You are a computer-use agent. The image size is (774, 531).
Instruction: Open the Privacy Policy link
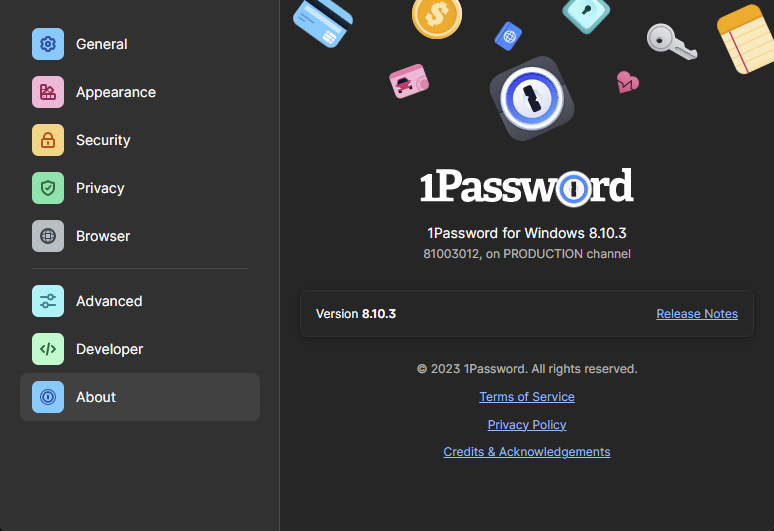coord(527,425)
